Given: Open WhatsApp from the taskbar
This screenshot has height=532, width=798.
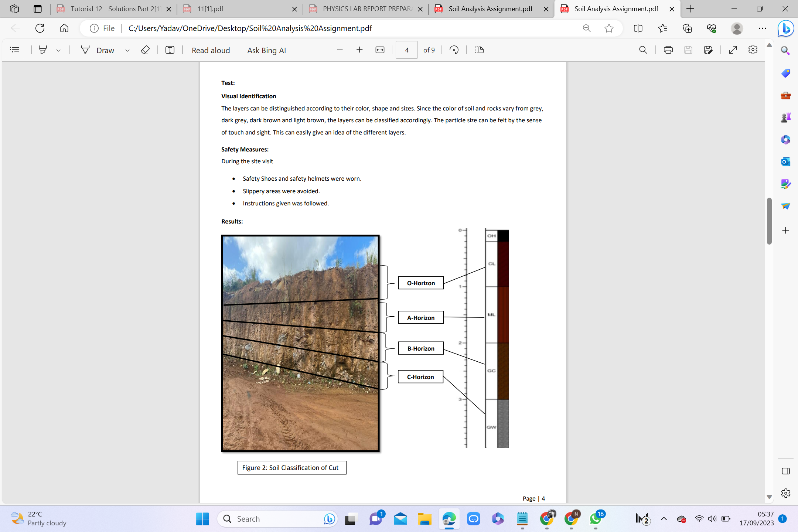Looking at the screenshot, I should (595, 519).
